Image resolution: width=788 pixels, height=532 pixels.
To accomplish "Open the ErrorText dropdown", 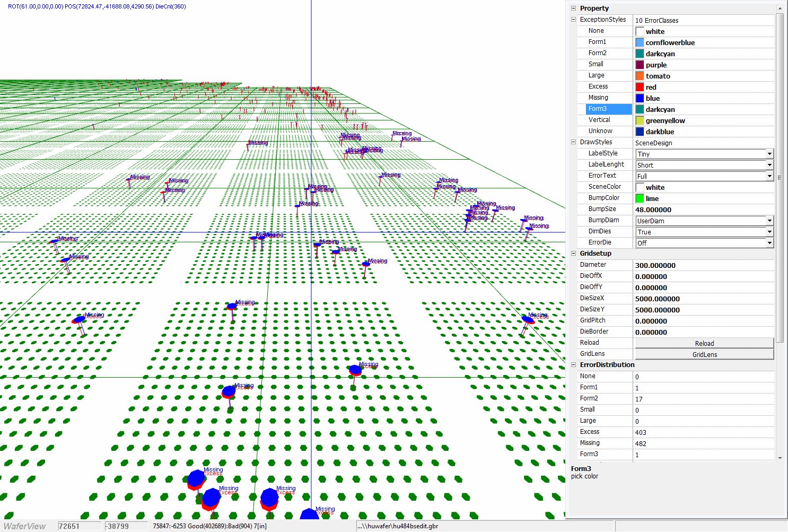I will coord(769,176).
